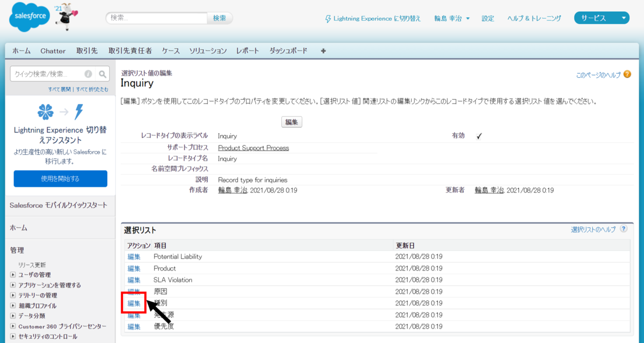Click the 原因 field name
This screenshot has height=343, width=644.
(x=160, y=291)
